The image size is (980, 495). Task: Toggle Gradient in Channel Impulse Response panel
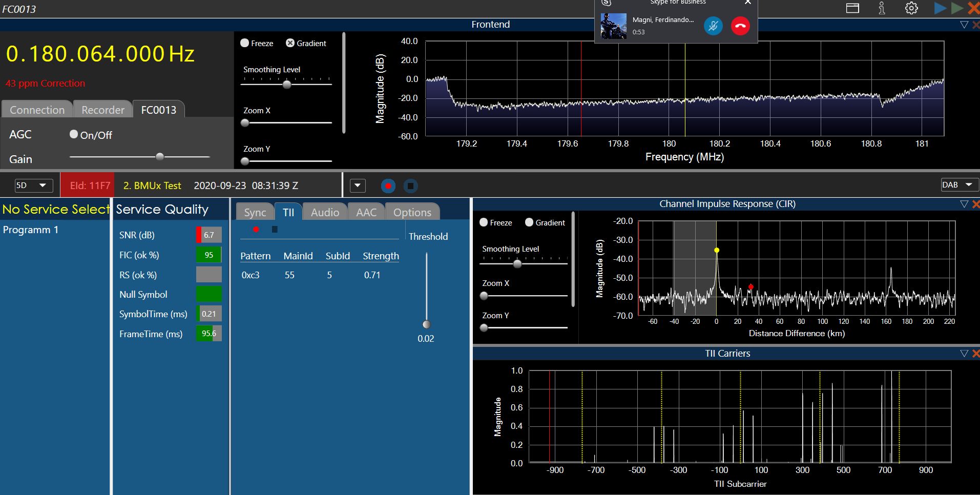coord(529,222)
